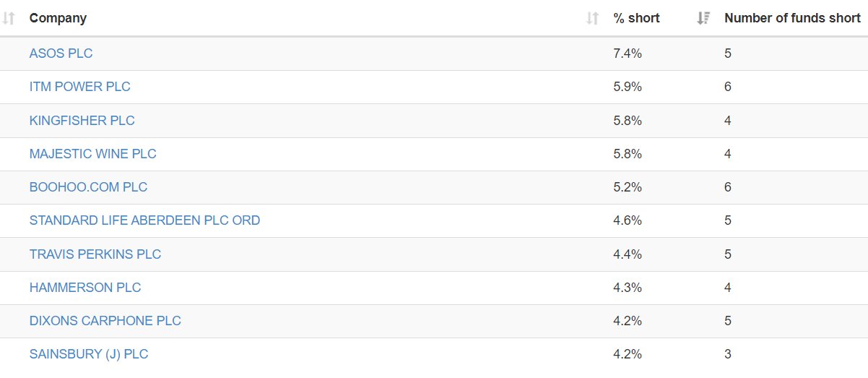Viewport: 868px width, 378px height.
Task: Open STANDARD LIFE ABERDEEN PLC ORD link
Action: [x=144, y=220]
